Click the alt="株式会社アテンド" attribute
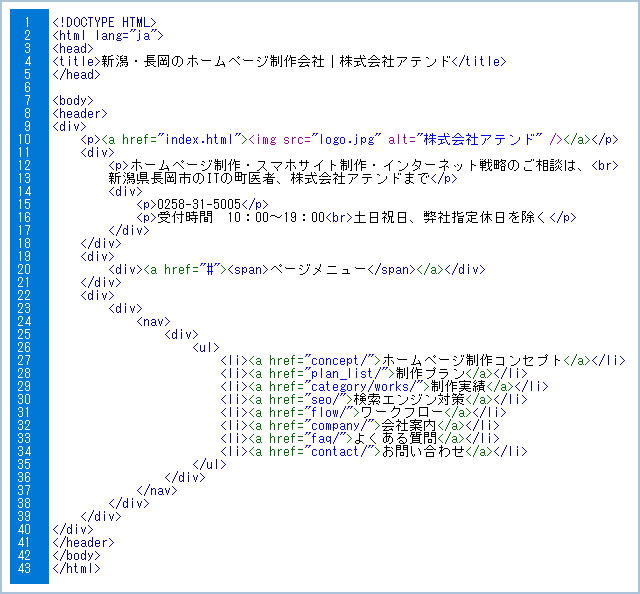 465,140
